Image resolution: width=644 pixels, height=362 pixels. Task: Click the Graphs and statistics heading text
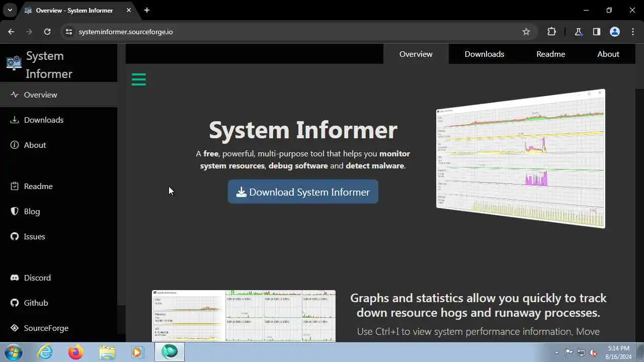(x=478, y=305)
